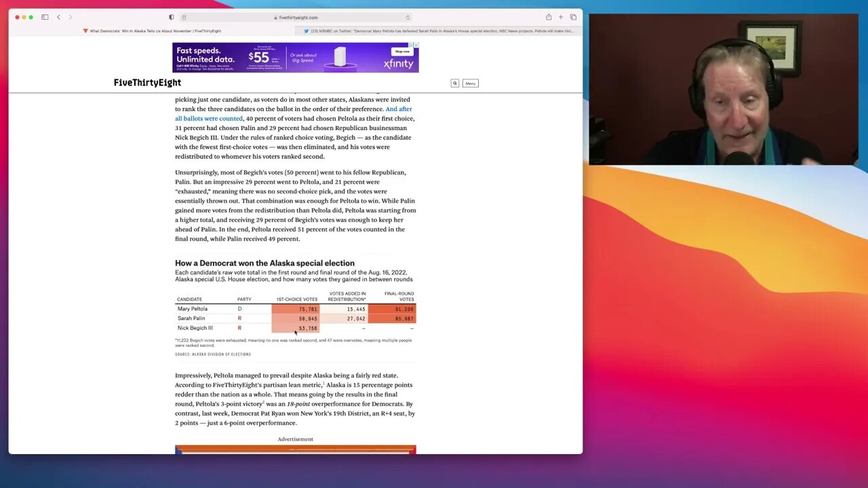This screenshot has width=868, height=488.
Task: Show the tab overview icon
Action: (573, 17)
